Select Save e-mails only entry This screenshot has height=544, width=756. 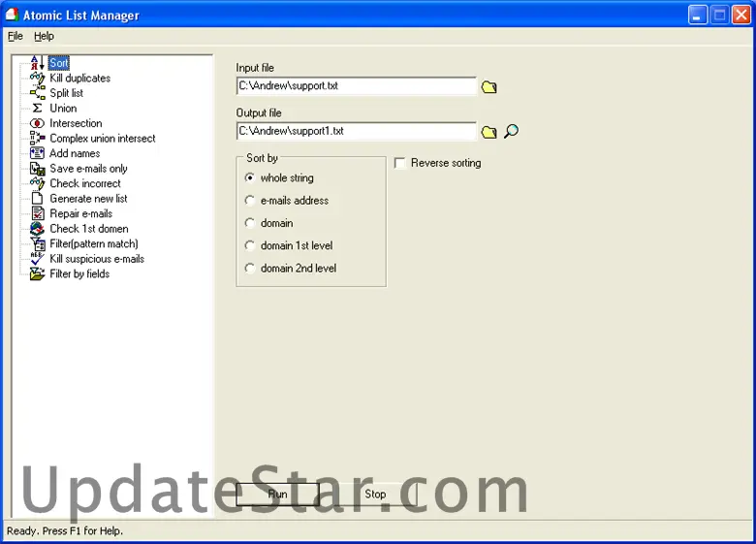89,169
